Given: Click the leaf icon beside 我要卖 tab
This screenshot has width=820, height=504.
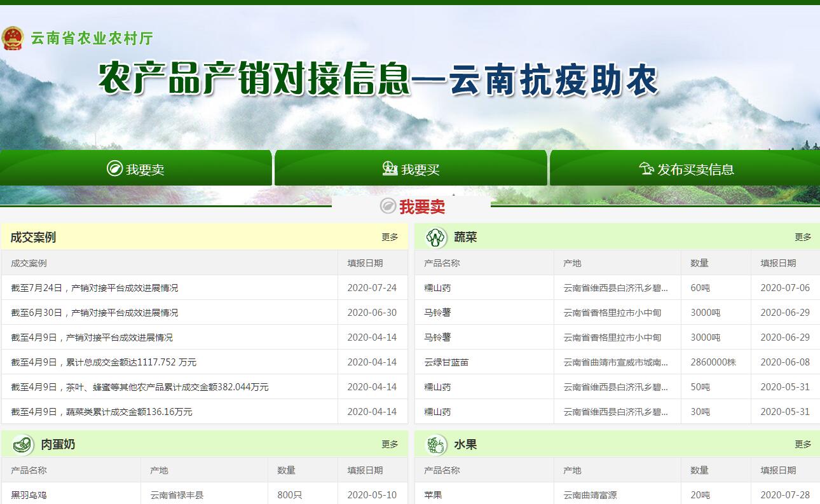Looking at the screenshot, I should click(114, 168).
